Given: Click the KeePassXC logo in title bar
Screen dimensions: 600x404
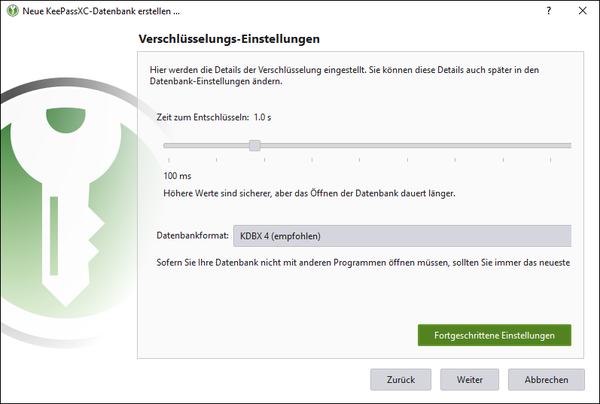Looking at the screenshot, I should (x=13, y=11).
